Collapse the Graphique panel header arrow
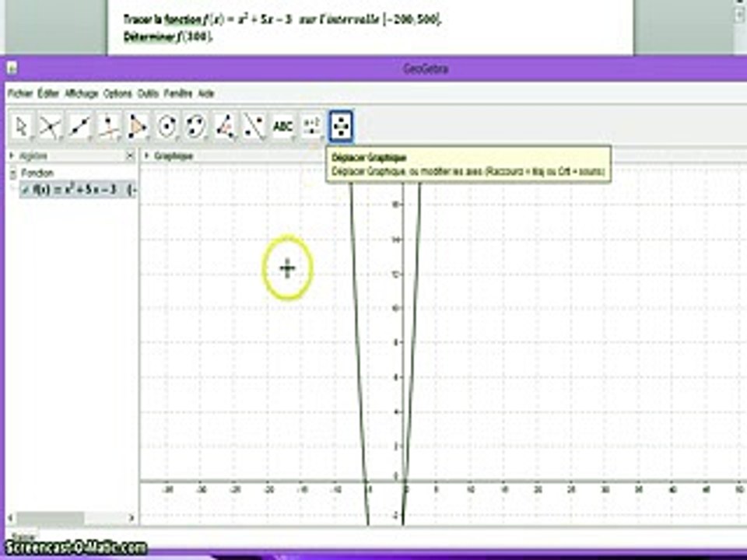Viewport: 747px width, 560px height. pyautogui.click(x=147, y=156)
